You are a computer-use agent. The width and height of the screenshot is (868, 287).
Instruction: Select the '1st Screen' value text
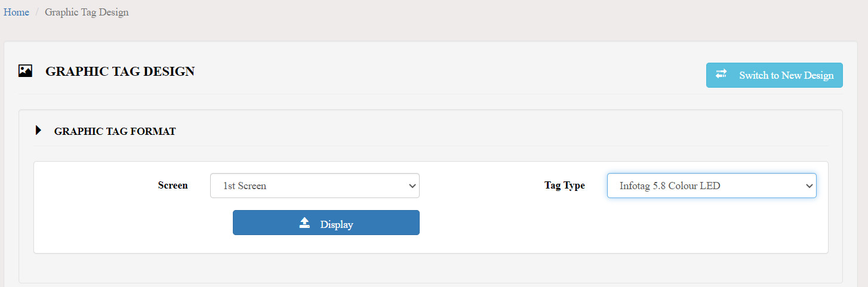tap(245, 186)
